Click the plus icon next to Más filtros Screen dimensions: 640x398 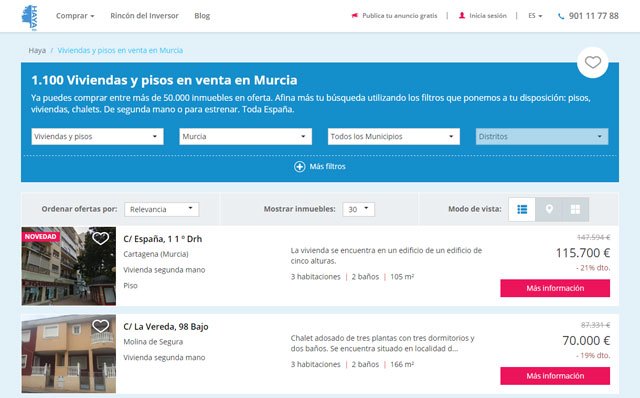click(x=300, y=167)
